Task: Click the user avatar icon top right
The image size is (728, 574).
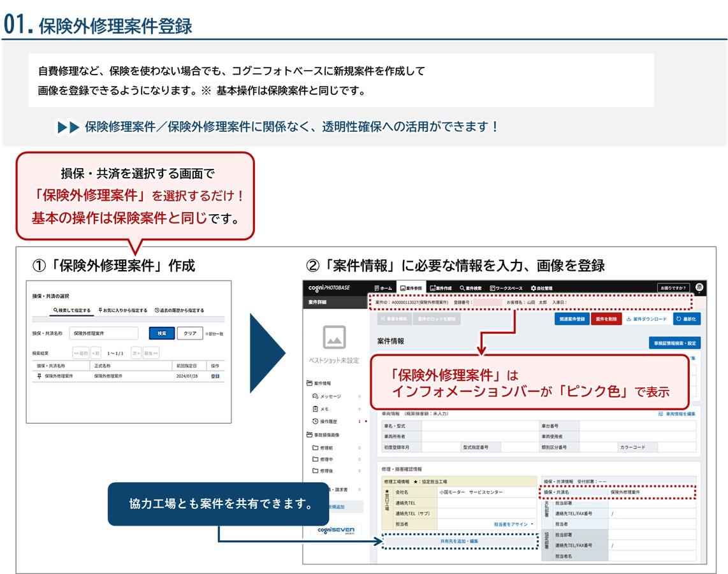Action: [698, 287]
